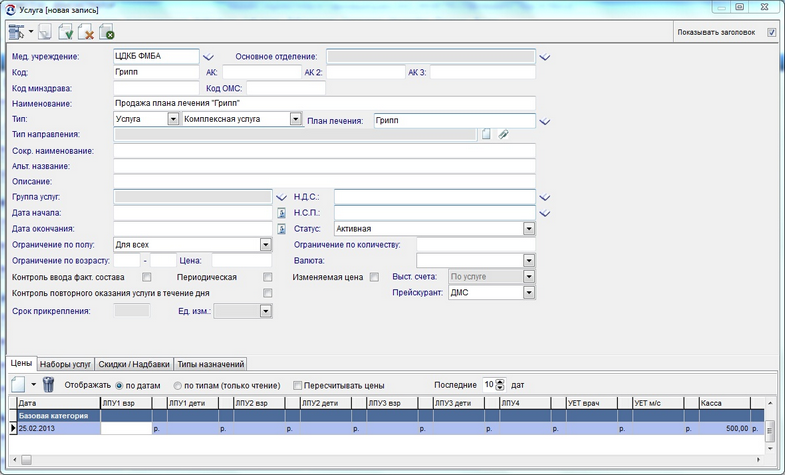This screenshot has width=785, height=475.
Task: Open the dropdown arrow next to the new price icon
Action: [x=34, y=384]
